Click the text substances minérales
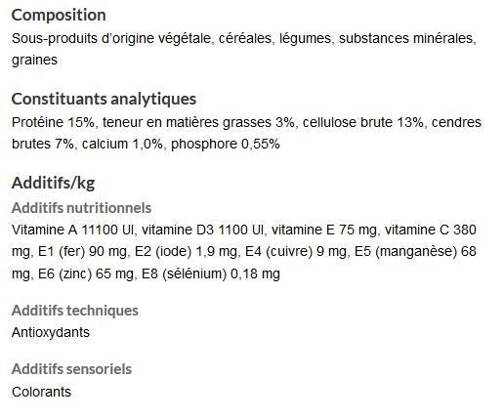Screen dimensions: 504x420 pyautogui.click(x=406, y=38)
